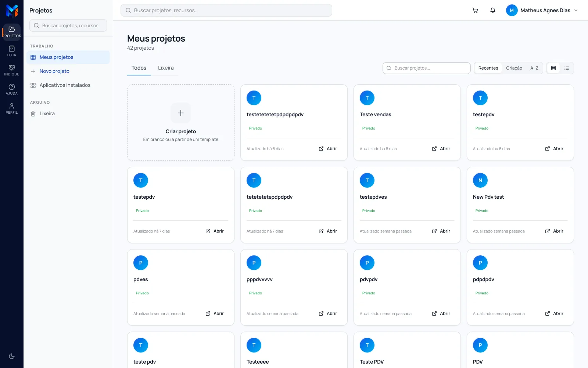
Task: Click the N avatar of New Pdv test
Action: (x=480, y=180)
